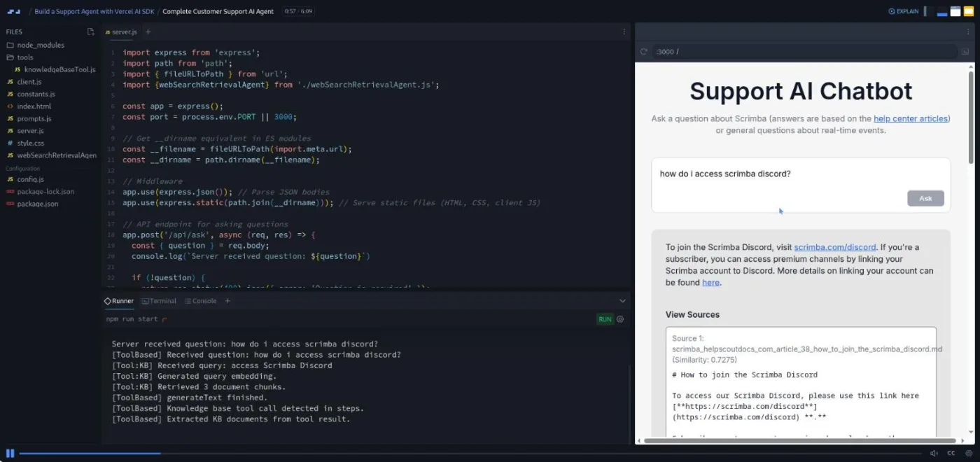Collapse the bottom runner panel chevron
This screenshot has width=980, height=462.
pos(622,301)
